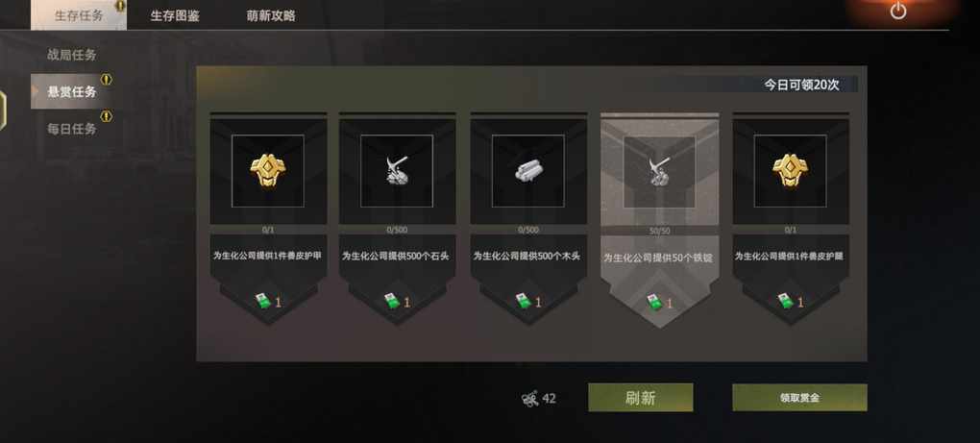Click the 刷新 refresh button

[x=641, y=398]
